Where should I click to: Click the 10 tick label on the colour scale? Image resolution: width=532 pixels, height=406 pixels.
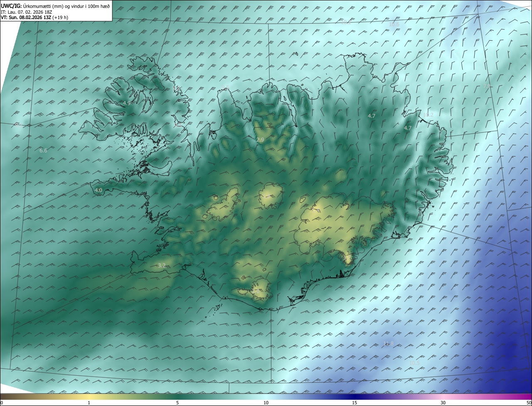(x=266, y=403)
